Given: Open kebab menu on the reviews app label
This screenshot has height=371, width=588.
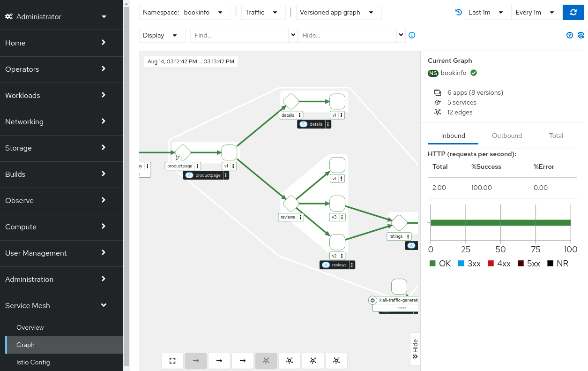Looking at the screenshot, I should coord(352,265).
